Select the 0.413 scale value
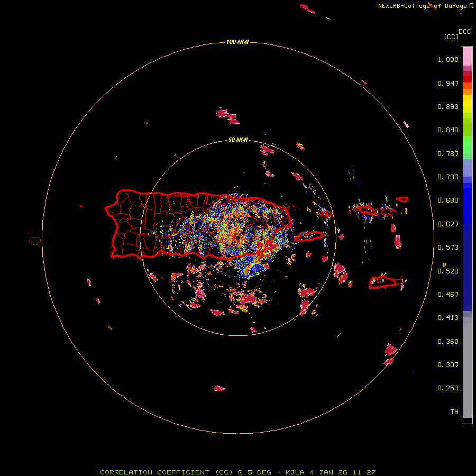The height and width of the screenshot is (476, 476). click(448, 318)
